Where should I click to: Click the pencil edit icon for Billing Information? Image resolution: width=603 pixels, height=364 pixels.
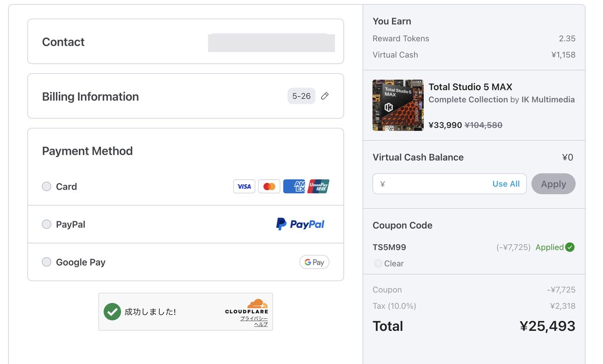pos(325,96)
